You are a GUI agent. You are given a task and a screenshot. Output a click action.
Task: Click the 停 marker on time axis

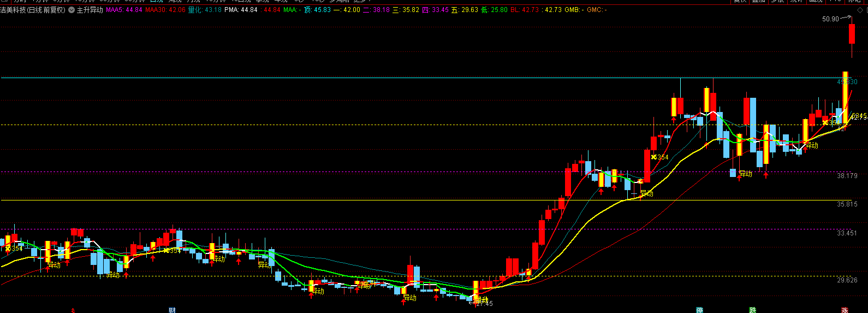(699, 310)
